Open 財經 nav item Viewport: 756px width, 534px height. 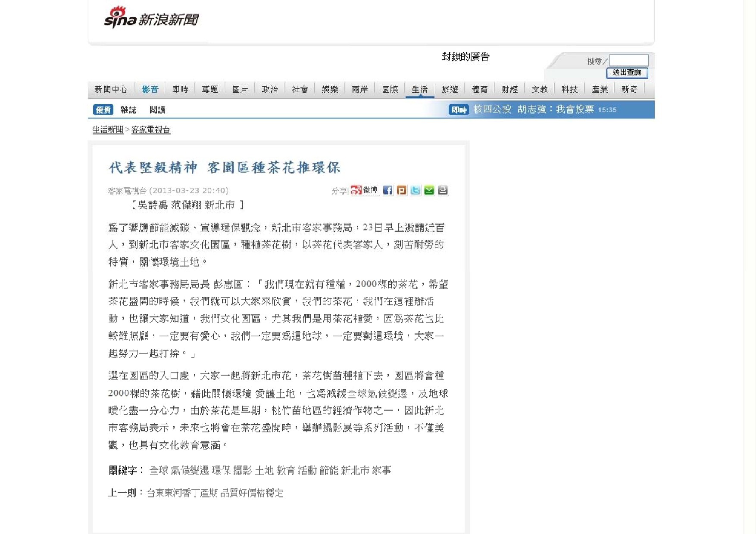click(x=510, y=89)
